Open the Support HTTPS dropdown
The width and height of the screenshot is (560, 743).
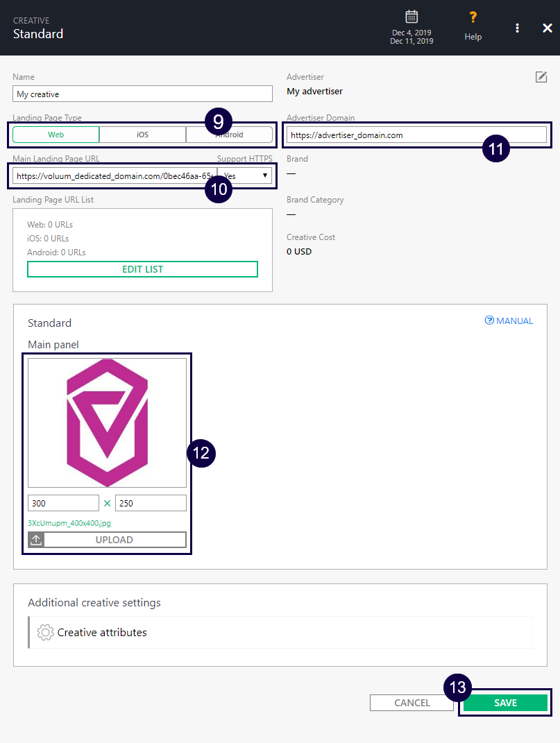[x=245, y=176]
